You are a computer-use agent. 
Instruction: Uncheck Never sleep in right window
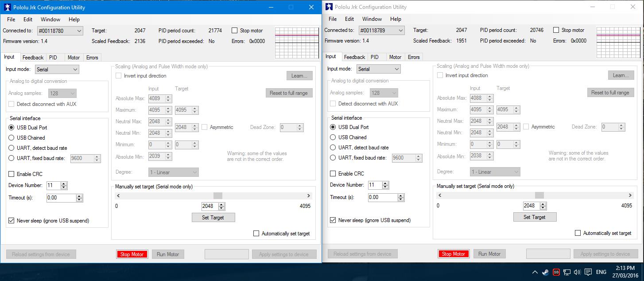333,220
